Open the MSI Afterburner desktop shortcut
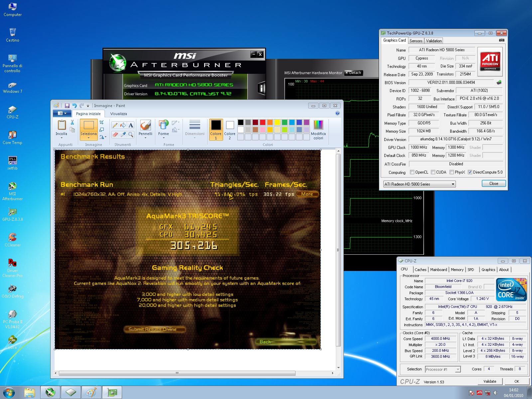The width and height of the screenshot is (532, 399). [x=12, y=191]
